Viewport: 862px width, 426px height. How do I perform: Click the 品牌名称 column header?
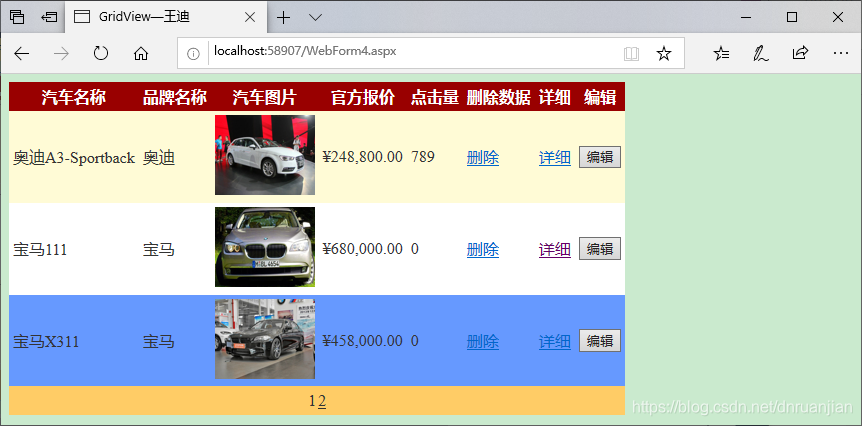[x=175, y=97]
